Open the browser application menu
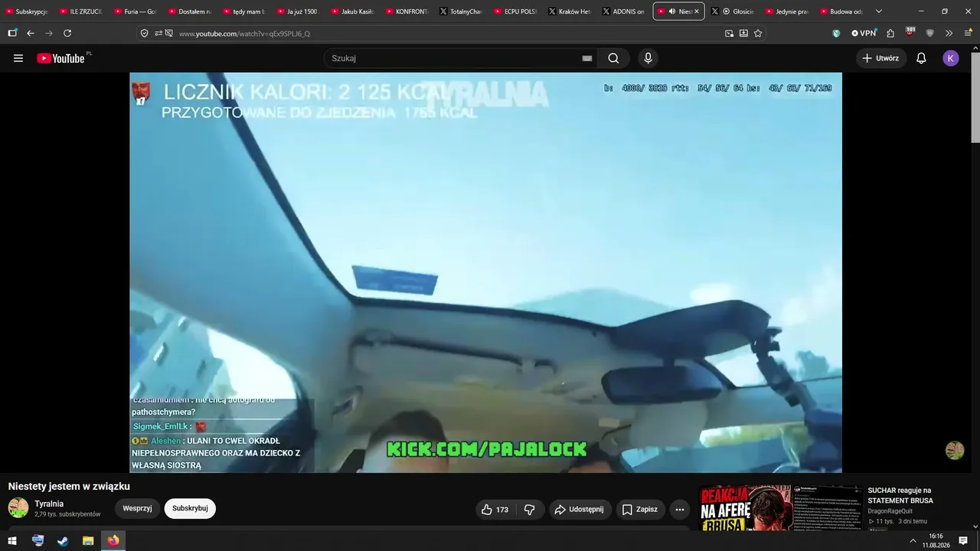 click(968, 33)
